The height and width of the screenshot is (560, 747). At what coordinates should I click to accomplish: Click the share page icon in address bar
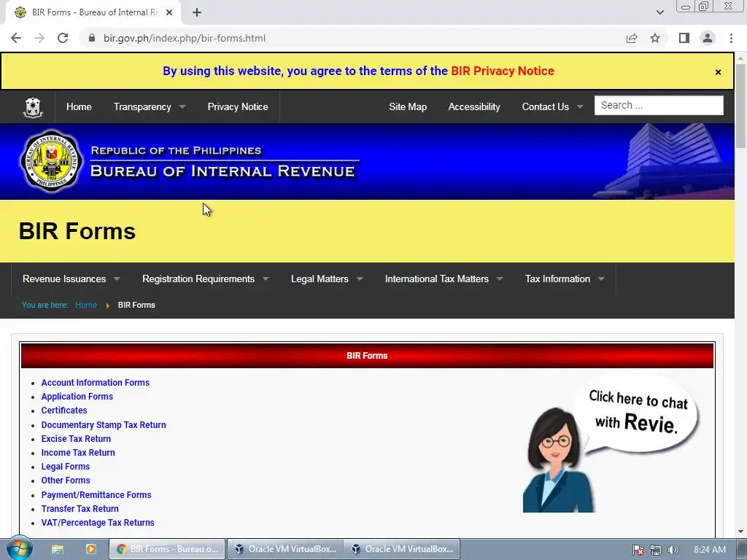(632, 38)
